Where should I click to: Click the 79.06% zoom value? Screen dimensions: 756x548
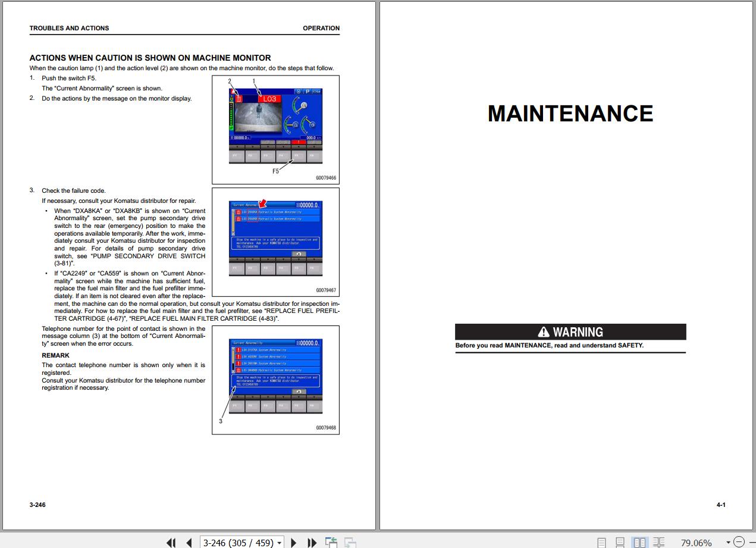coord(696,543)
